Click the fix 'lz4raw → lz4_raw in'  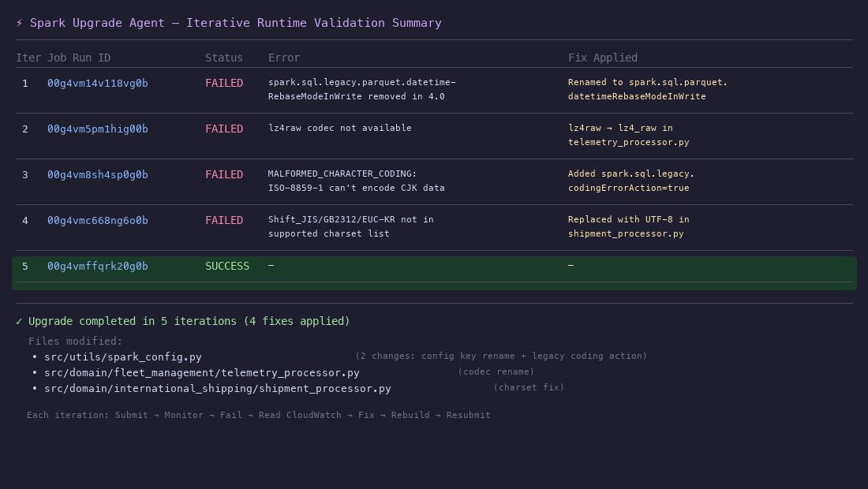click(620, 129)
